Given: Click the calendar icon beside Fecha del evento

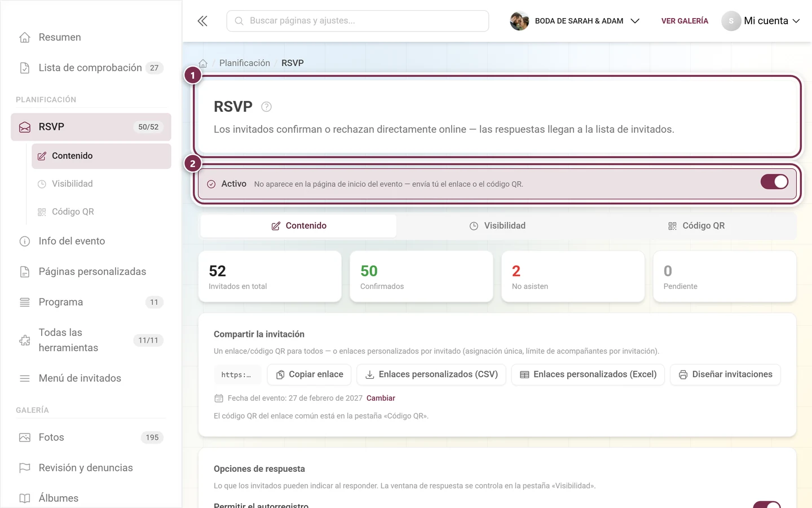Looking at the screenshot, I should click(x=219, y=398).
